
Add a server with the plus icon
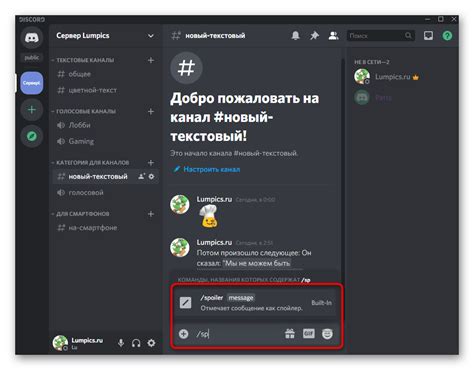[32, 110]
